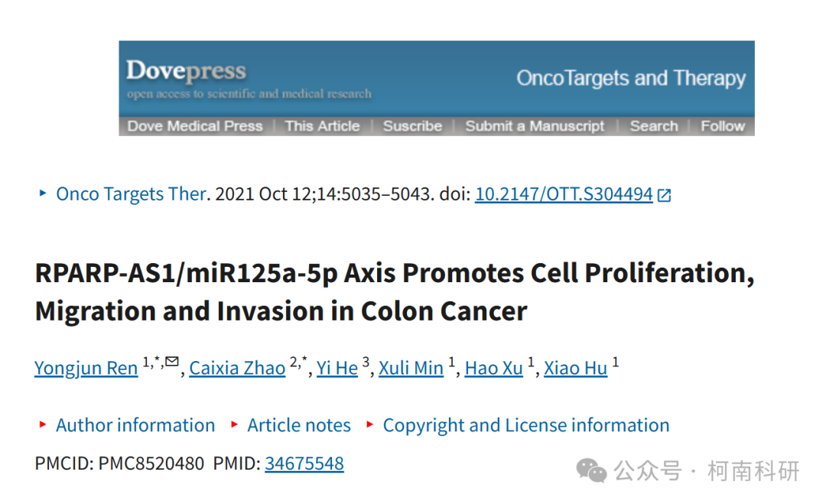
Task: Expand the Article notes section
Action: click(299, 425)
